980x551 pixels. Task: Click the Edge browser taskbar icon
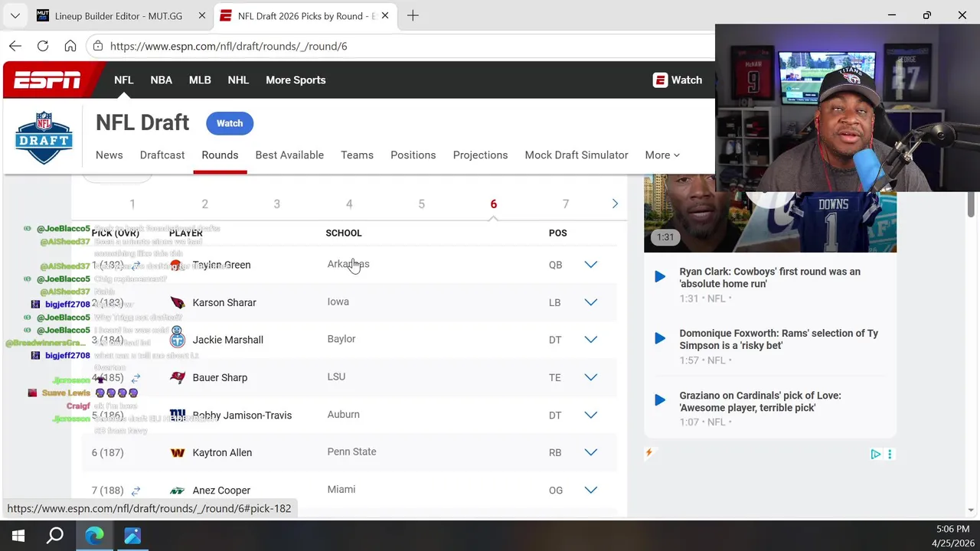click(94, 536)
